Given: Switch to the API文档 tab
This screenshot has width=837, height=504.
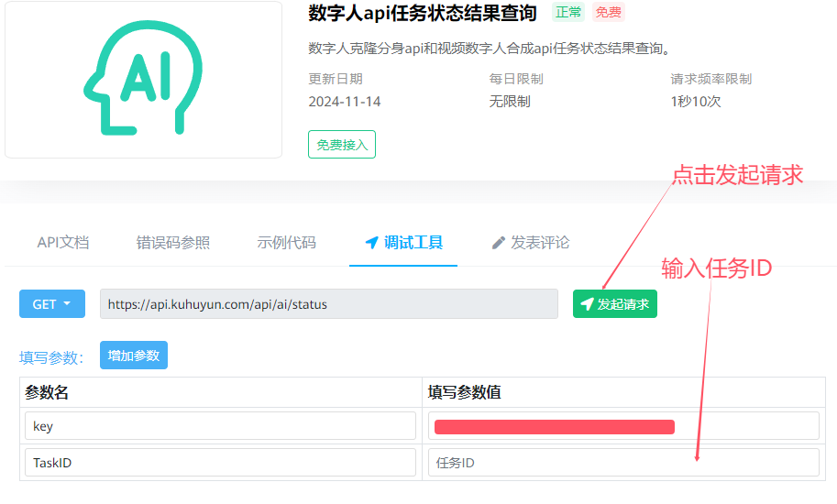Looking at the screenshot, I should [x=63, y=243].
